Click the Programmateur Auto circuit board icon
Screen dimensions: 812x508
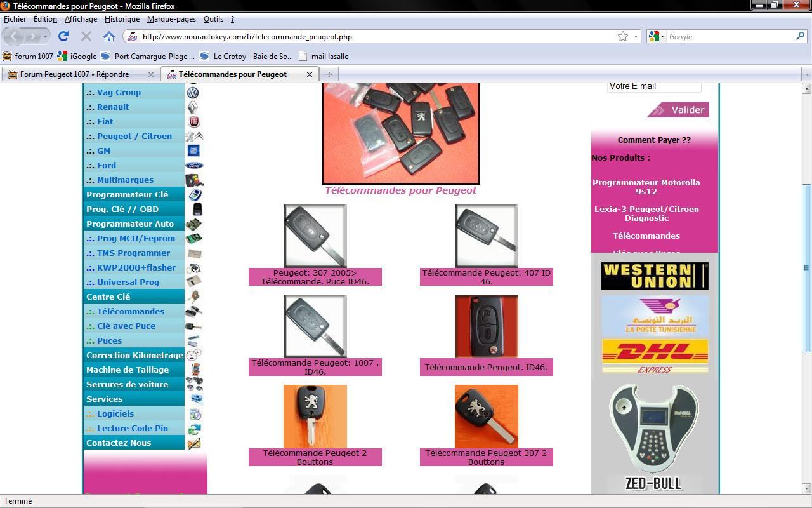(x=193, y=224)
